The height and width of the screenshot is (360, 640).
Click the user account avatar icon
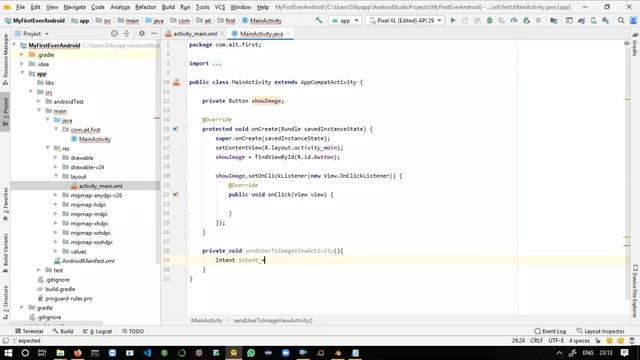click(x=633, y=20)
